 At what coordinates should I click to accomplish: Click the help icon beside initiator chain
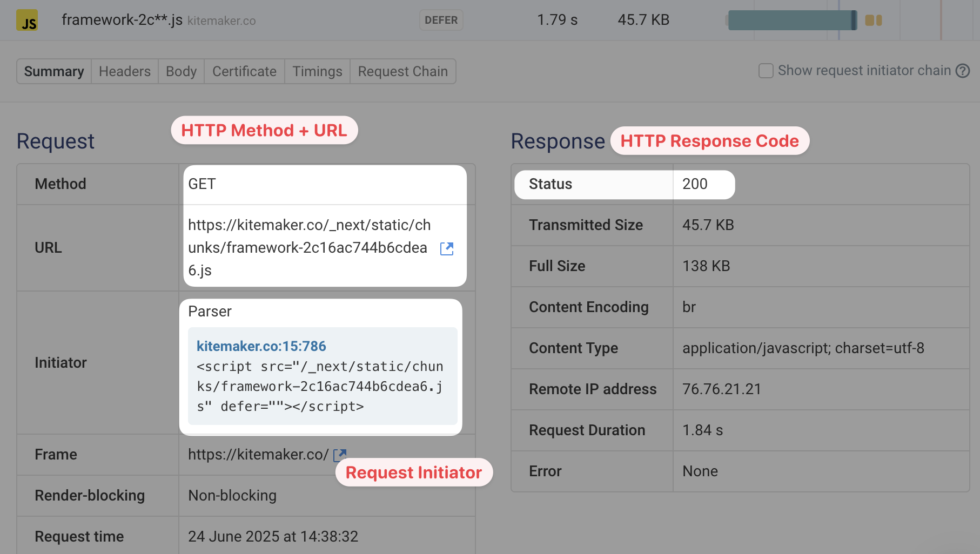963,71
